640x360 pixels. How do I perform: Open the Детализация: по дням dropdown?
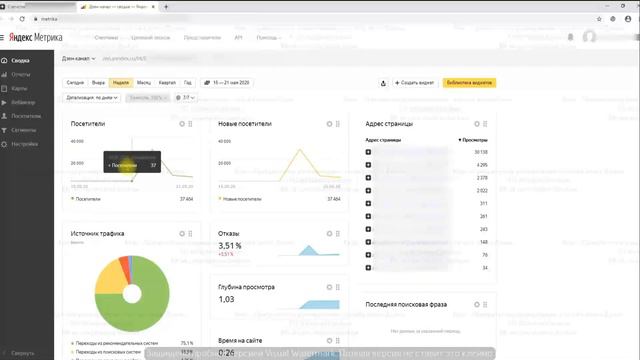tap(92, 98)
